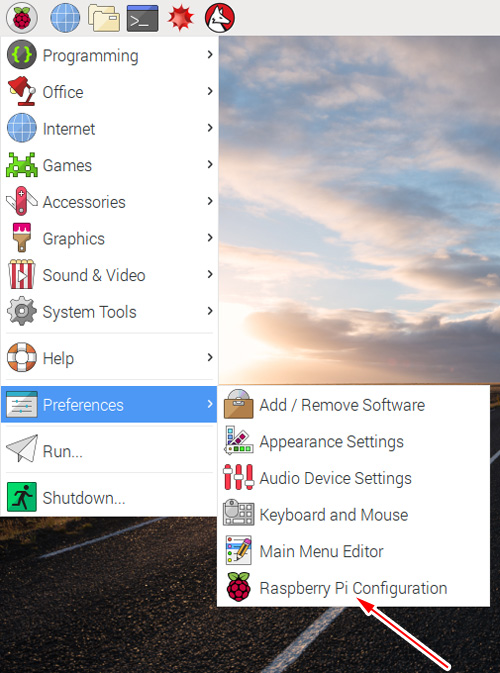Open the Mathematica red spiky icon
Image resolution: width=500 pixels, height=673 pixels.
point(181,18)
